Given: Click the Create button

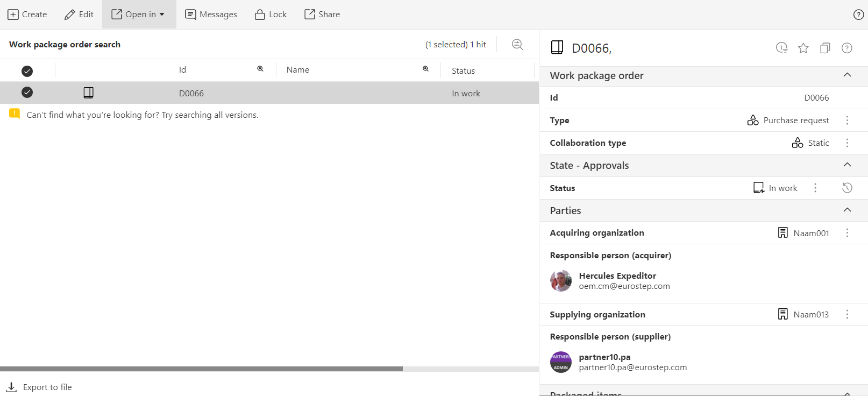Looking at the screenshot, I should [x=27, y=15].
